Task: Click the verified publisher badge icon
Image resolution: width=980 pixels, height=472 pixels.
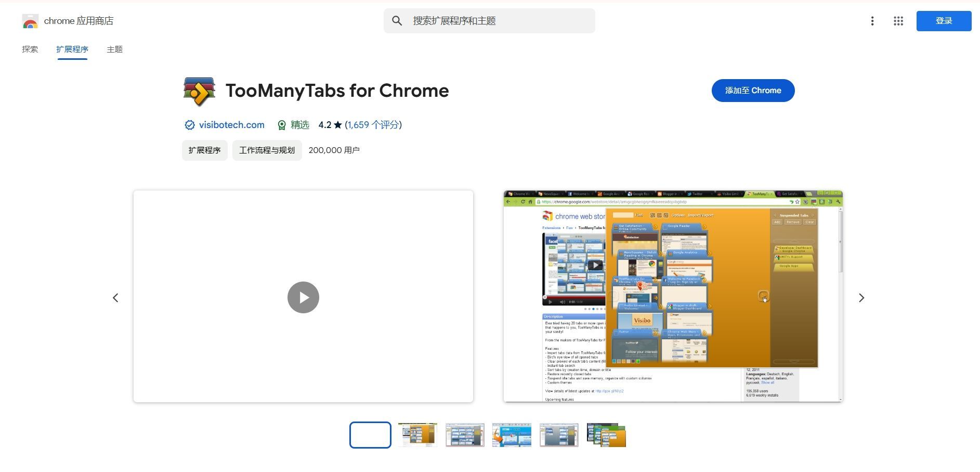Action: (x=190, y=125)
